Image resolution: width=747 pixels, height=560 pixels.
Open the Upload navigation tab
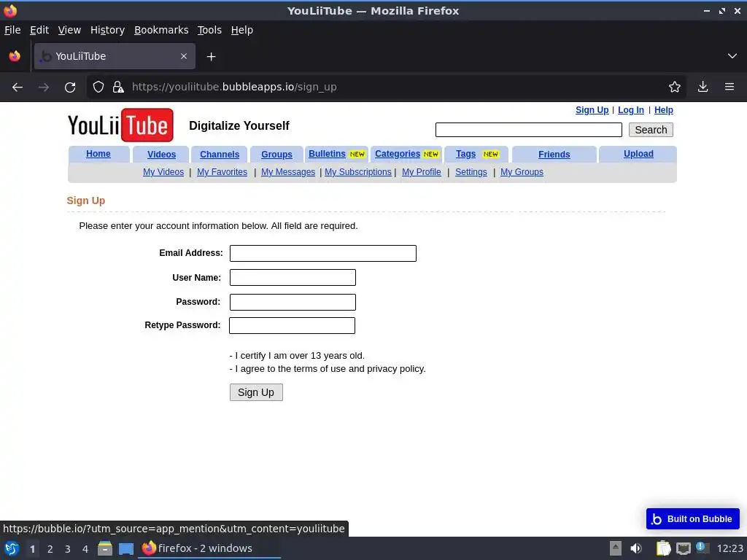[x=638, y=154]
